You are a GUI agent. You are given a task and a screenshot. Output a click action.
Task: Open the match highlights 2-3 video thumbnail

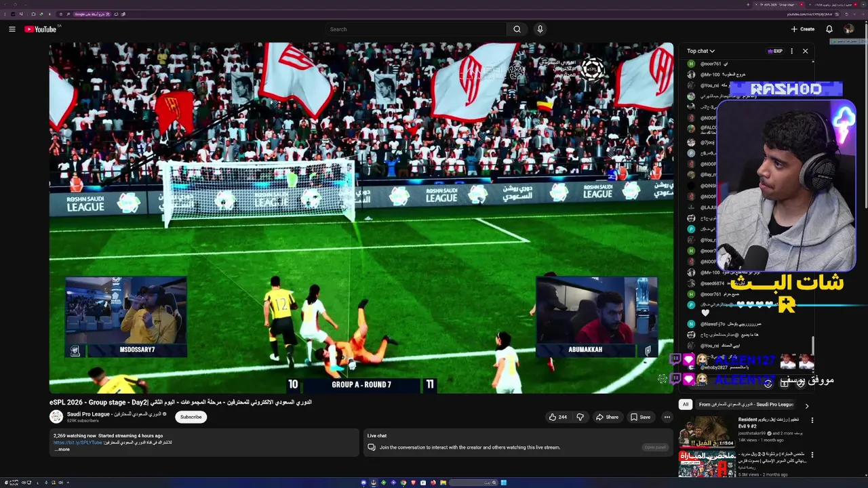(x=707, y=463)
